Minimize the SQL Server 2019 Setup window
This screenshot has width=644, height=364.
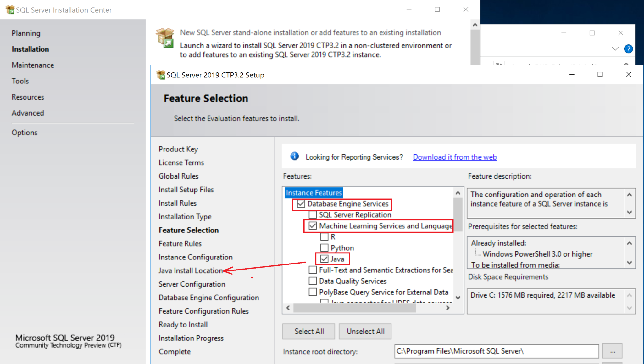[x=572, y=74]
